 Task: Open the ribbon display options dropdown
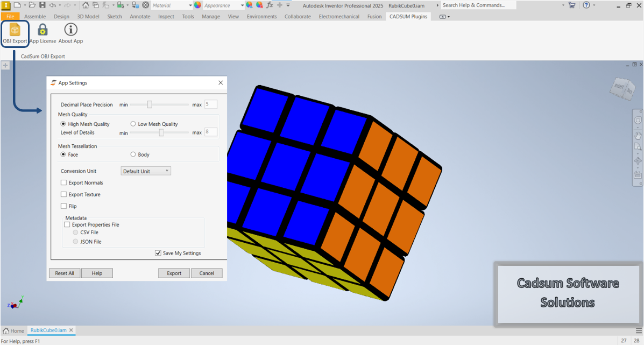pos(445,17)
